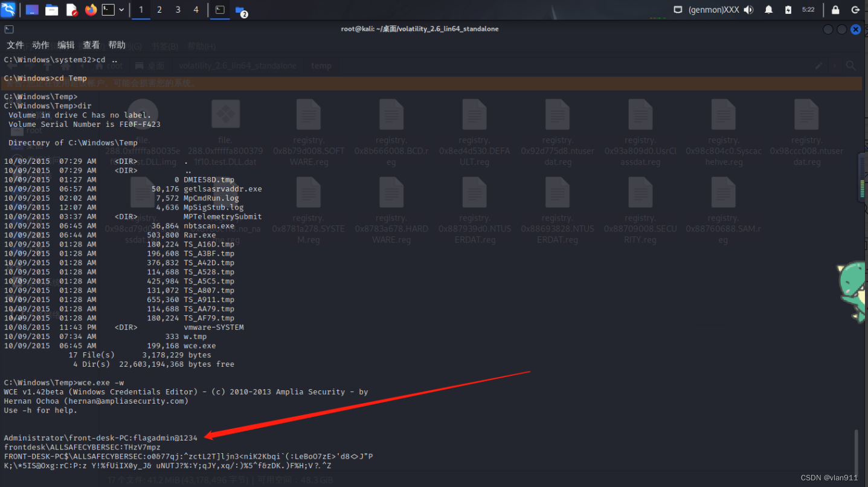Click '17 File(s) 3,178,229 bytes' summary

tap(140, 355)
